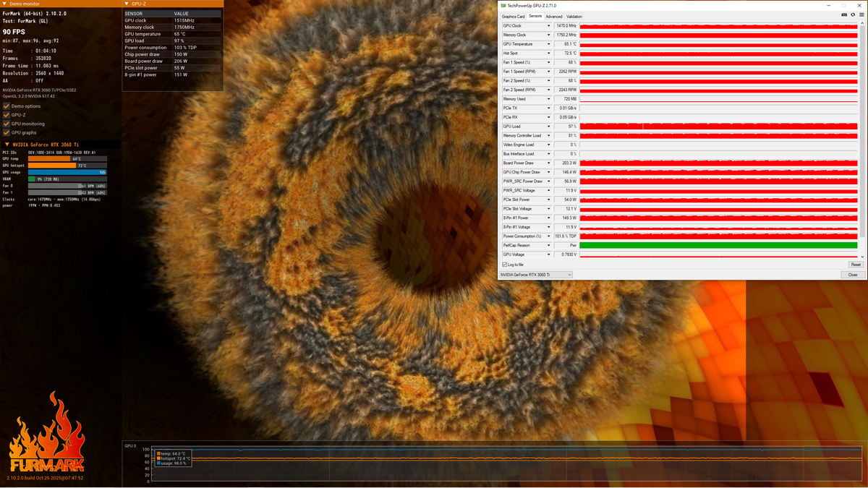Click the VRAM 9% (720 MB) bar
The image size is (868, 488).
pyautogui.click(x=67, y=179)
